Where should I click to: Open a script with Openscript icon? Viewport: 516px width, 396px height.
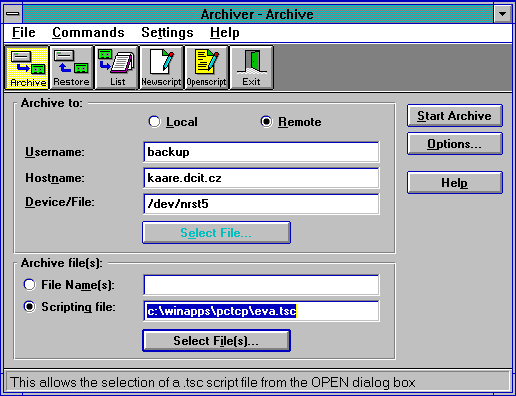(206, 68)
